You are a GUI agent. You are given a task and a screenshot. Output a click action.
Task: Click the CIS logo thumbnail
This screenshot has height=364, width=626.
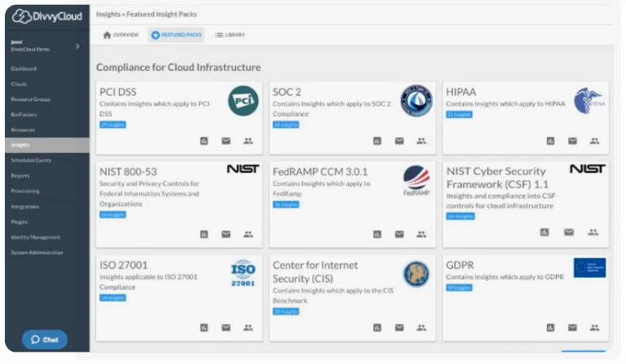tap(416, 274)
